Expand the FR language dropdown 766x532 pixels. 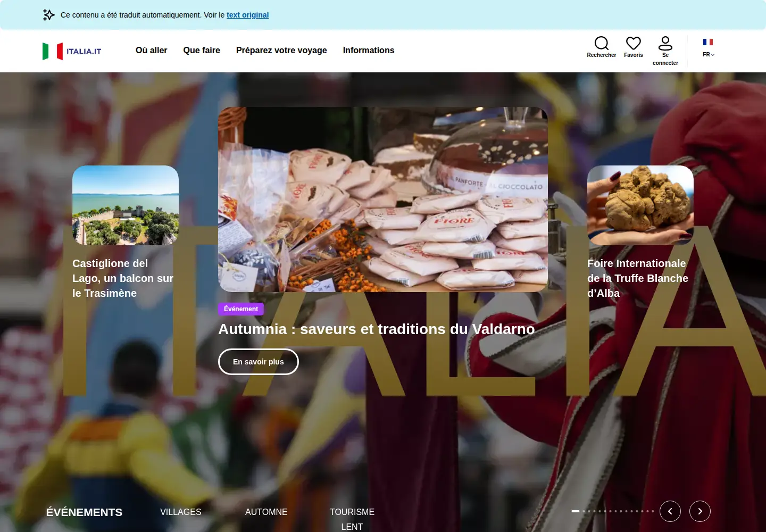coord(708,54)
